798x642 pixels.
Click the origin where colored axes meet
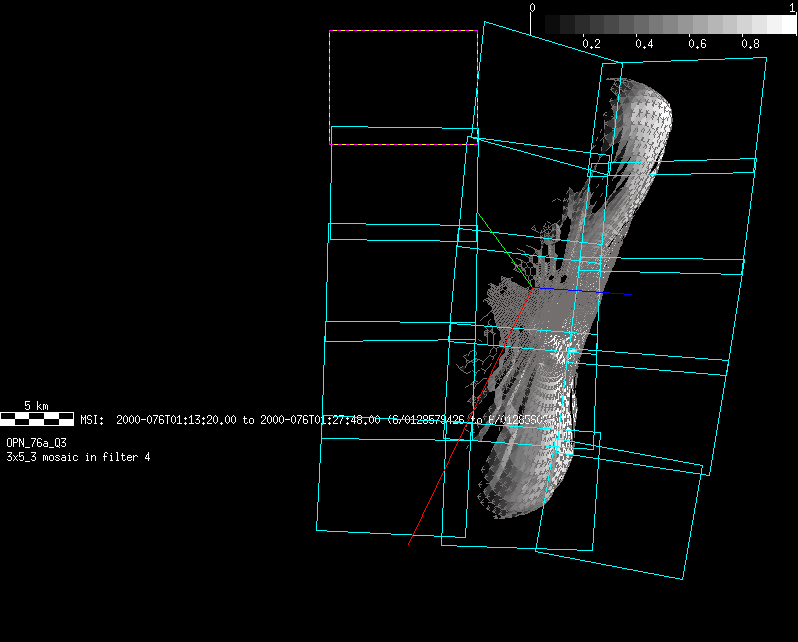(532, 288)
